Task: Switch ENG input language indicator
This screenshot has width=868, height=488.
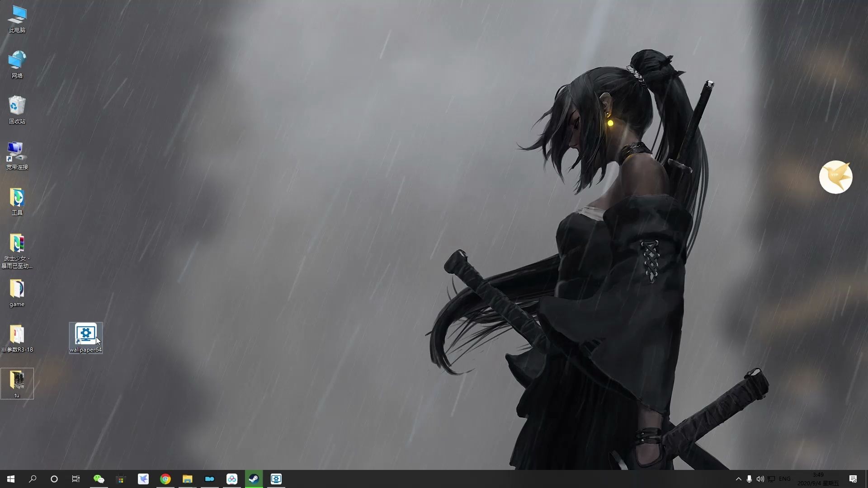Action: [785, 479]
